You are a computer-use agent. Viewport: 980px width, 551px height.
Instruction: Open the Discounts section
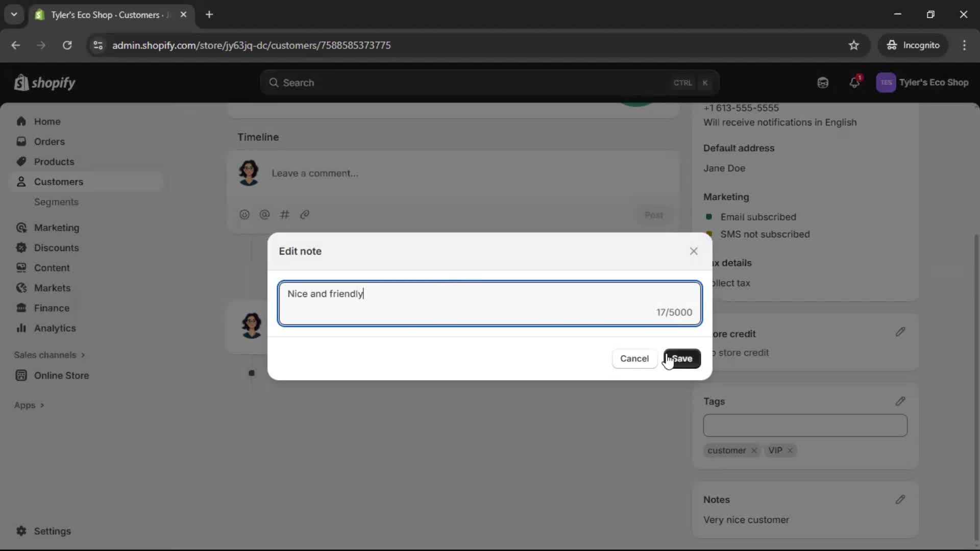point(57,247)
